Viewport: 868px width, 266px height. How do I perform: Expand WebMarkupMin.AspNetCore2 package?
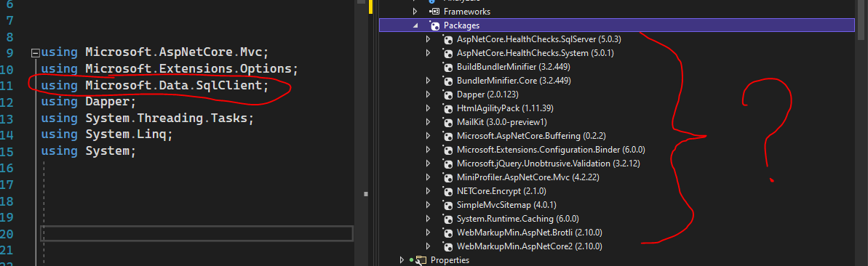click(428, 246)
